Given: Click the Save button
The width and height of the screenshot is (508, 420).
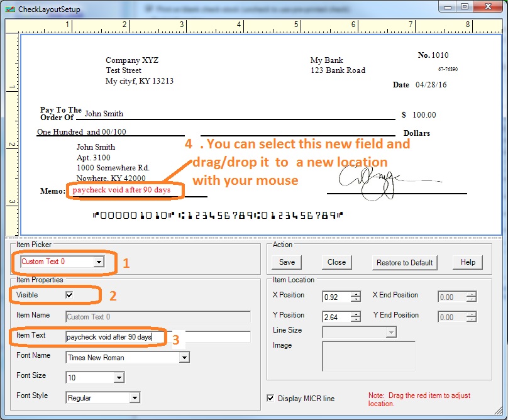Looking at the screenshot, I should click(287, 262).
